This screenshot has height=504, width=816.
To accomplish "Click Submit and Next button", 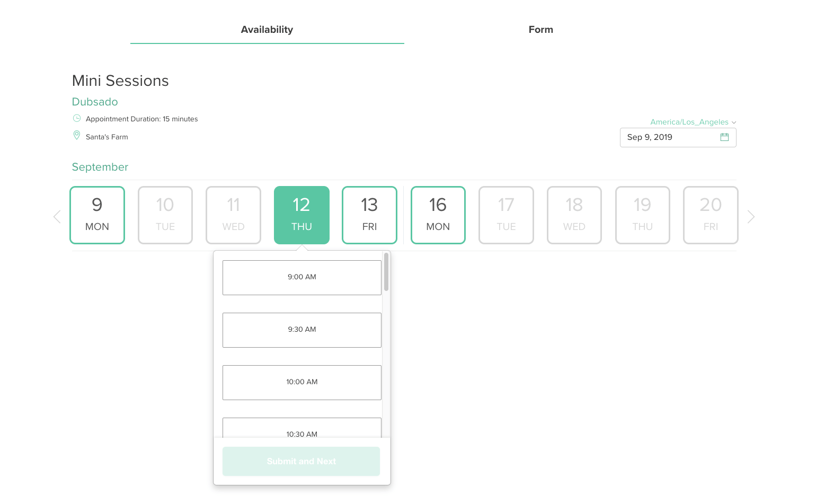I will pyautogui.click(x=301, y=461).
